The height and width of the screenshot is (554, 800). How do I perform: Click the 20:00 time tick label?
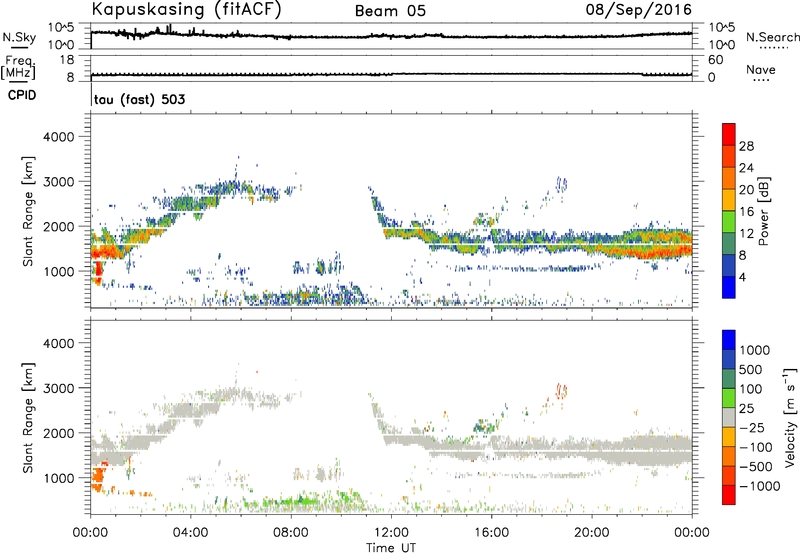click(x=592, y=533)
